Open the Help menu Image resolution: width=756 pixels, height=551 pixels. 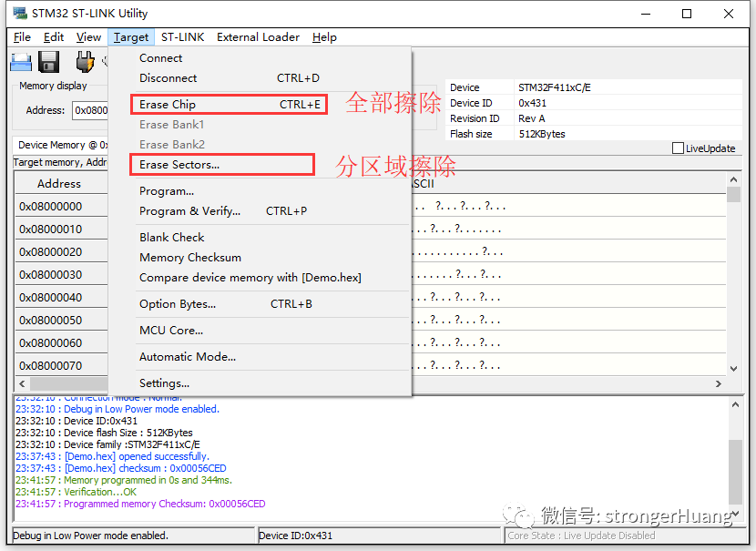(324, 37)
